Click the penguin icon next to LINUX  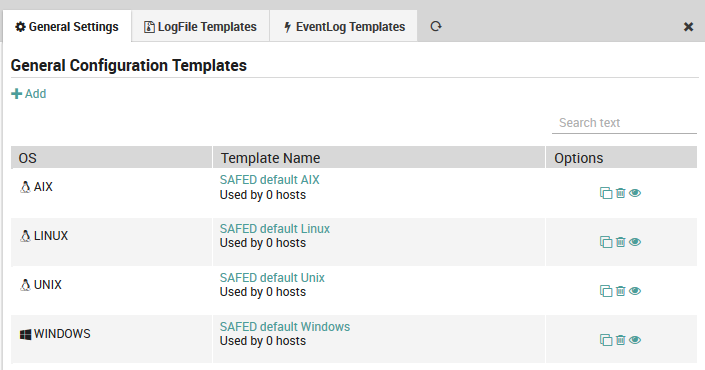pos(26,236)
